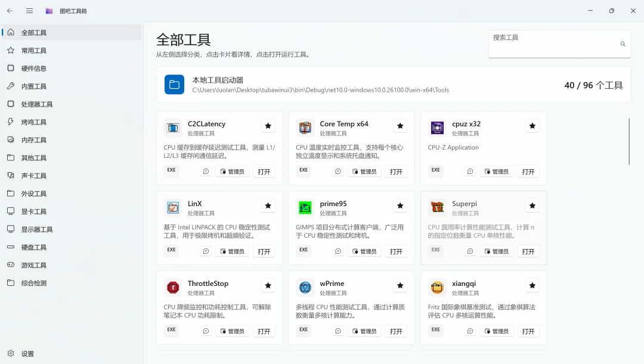This screenshot has height=364, width=644.
Task: Open comment icon on Superpi card
Action: point(470,251)
